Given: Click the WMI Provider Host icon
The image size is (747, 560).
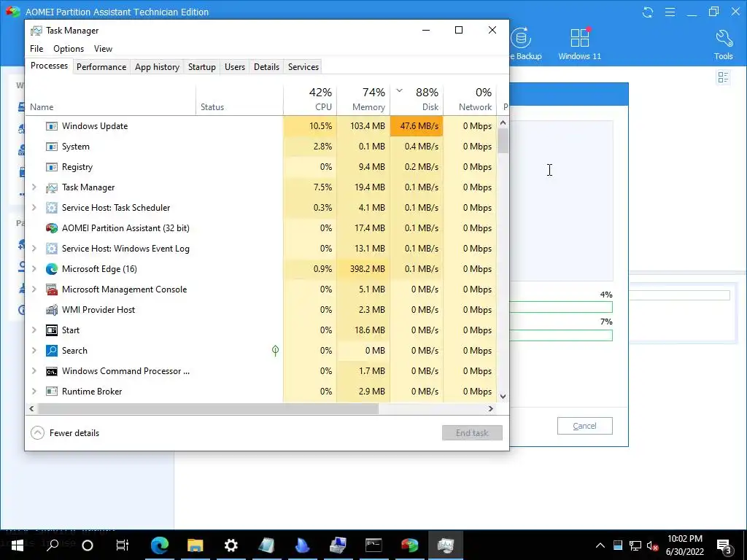Looking at the screenshot, I should click(52, 310).
